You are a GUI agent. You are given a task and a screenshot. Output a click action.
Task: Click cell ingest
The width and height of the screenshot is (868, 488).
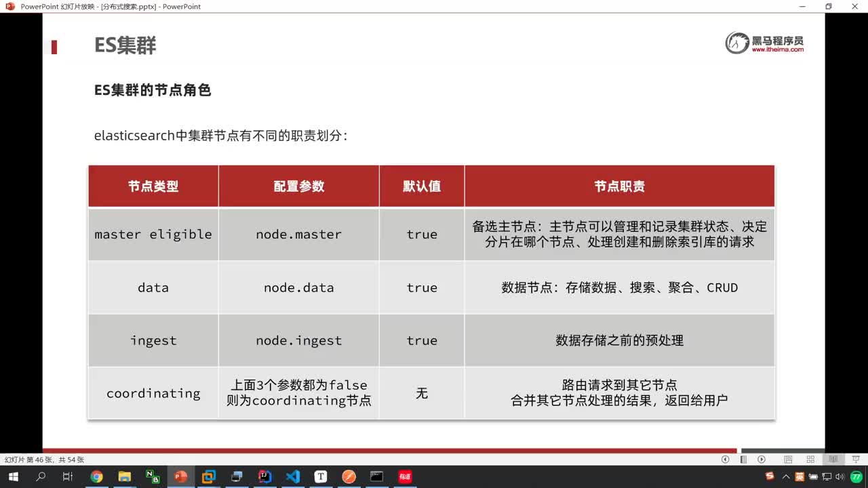pos(153,340)
